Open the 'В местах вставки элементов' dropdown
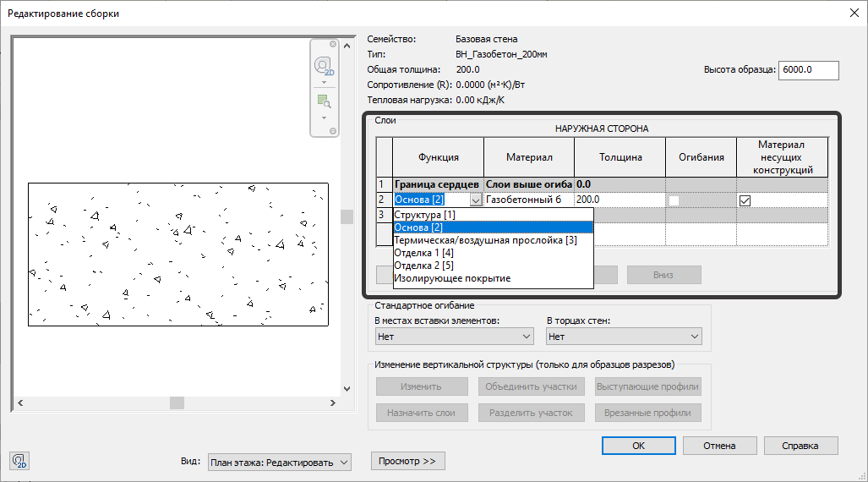Image resolution: width=868 pixels, height=482 pixels. [454, 337]
